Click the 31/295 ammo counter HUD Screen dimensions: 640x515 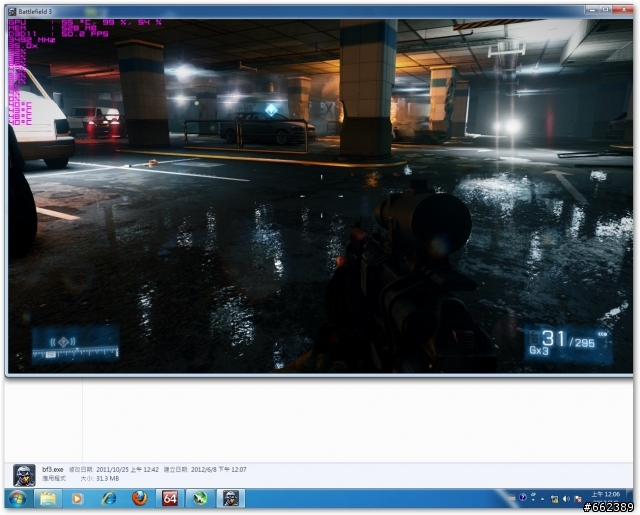click(568, 343)
